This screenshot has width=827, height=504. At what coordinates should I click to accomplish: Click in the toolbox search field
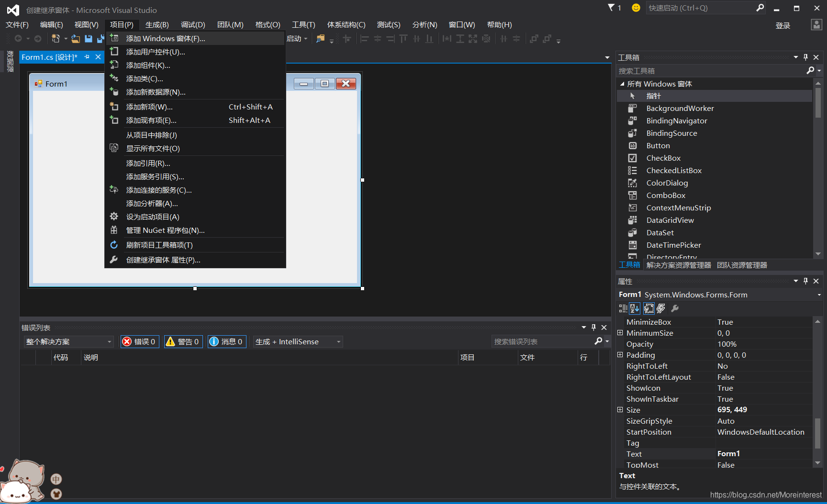coord(711,71)
